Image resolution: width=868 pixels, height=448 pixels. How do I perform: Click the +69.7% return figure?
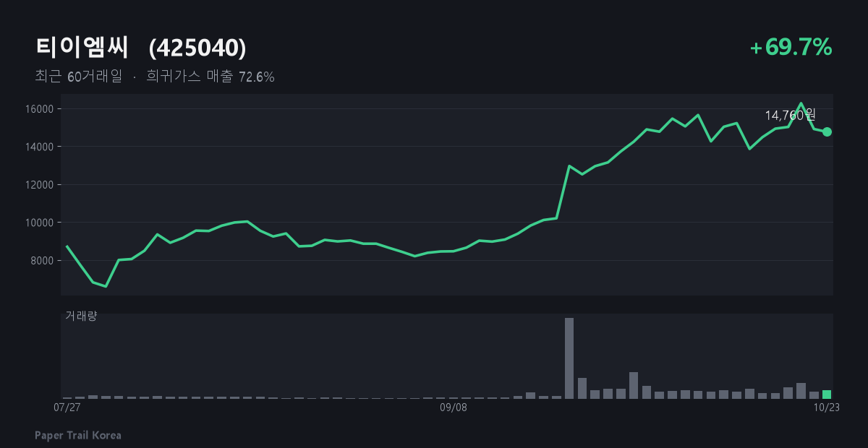(x=791, y=48)
